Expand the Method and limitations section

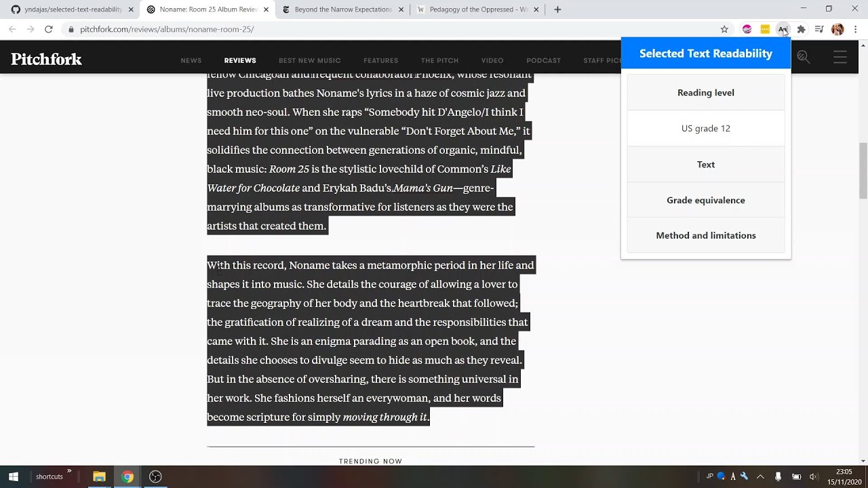click(706, 235)
